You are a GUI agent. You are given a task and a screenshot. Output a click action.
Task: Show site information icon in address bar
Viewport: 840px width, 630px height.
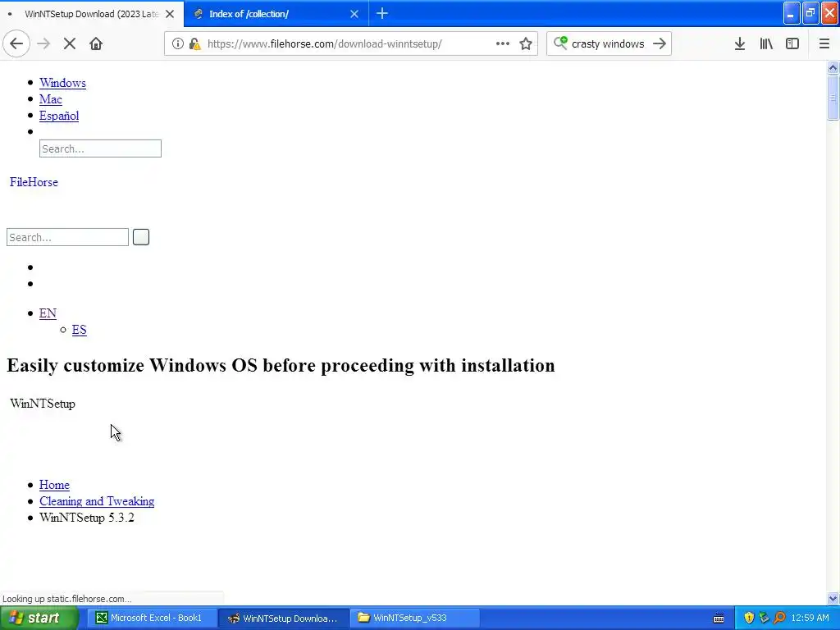(177, 44)
